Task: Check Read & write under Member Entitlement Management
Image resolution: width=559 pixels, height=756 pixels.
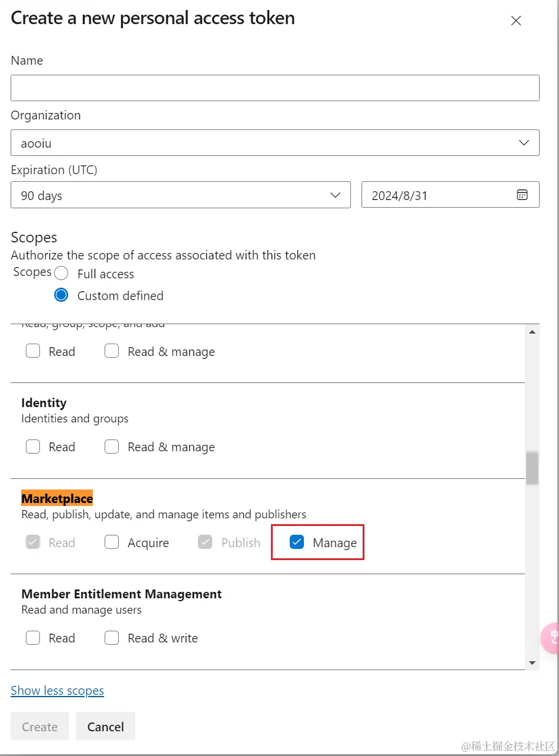Action: pyautogui.click(x=112, y=638)
